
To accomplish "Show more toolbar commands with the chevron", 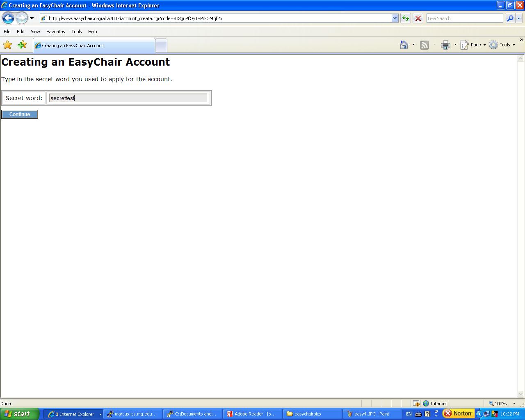I will (x=521, y=40).
